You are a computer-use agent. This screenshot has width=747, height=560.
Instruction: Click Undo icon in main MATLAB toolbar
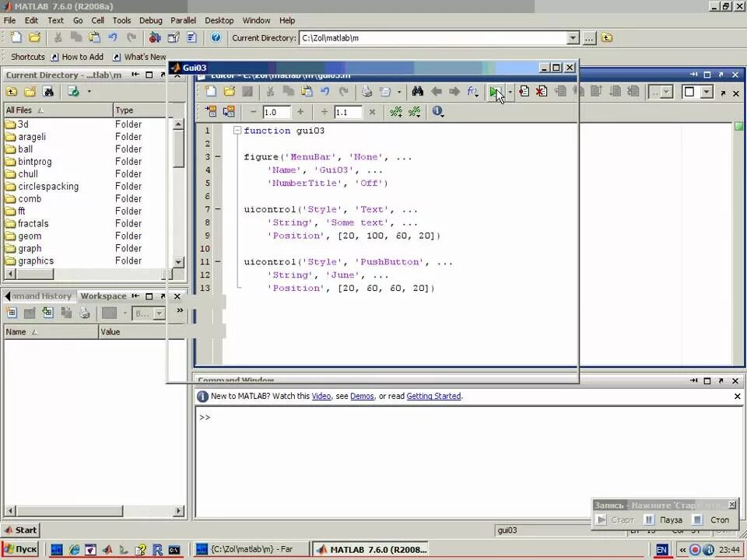point(113,37)
